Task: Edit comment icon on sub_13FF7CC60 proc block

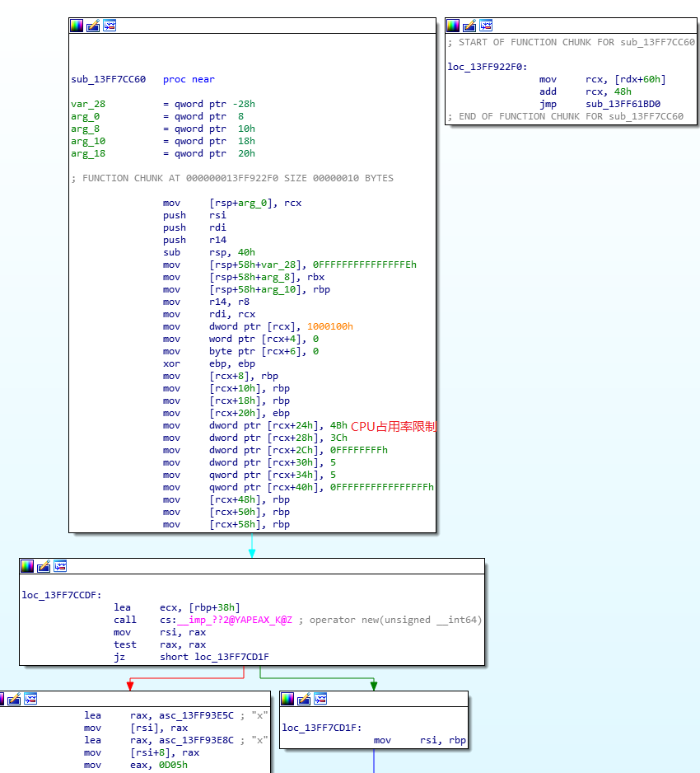Action: pos(93,26)
